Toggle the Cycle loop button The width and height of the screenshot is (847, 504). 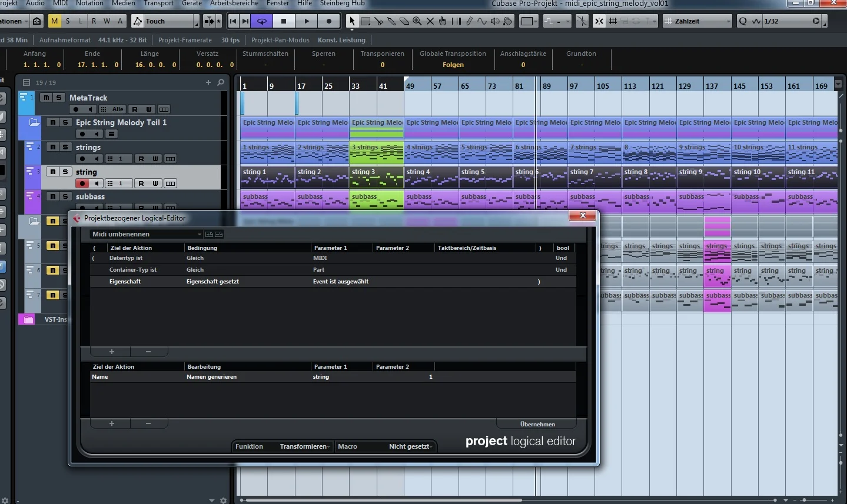pyautogui.click(x=261, y=21)
